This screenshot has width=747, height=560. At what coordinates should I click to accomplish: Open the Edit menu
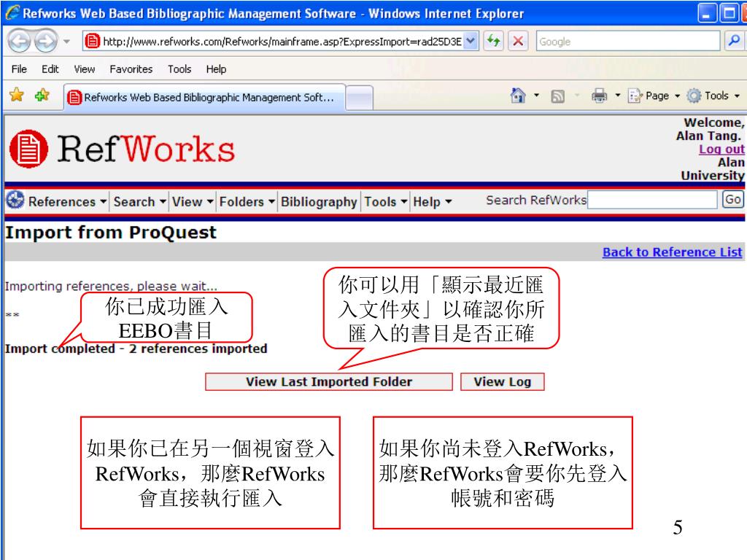point(50,69)
